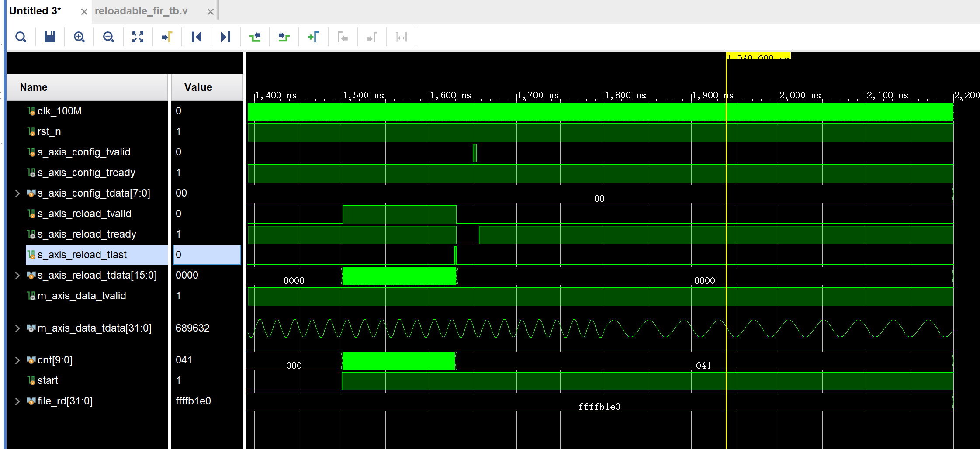Image resolution: width=980 pixels, height=449 pixels.
Task: Select the yellow cursor time flag at the ruler
Action: pyautogui.click(x=758, y=56)
